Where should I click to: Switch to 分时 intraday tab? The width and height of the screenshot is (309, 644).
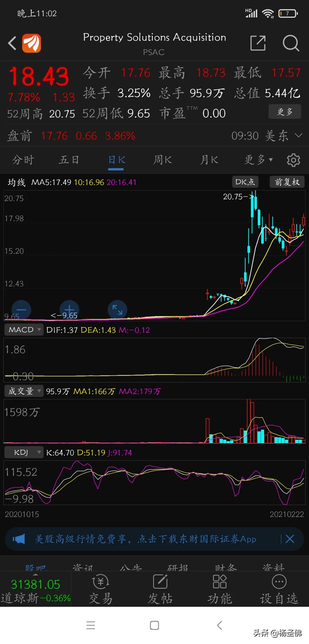pyautogui.click(x=23, y=160)
